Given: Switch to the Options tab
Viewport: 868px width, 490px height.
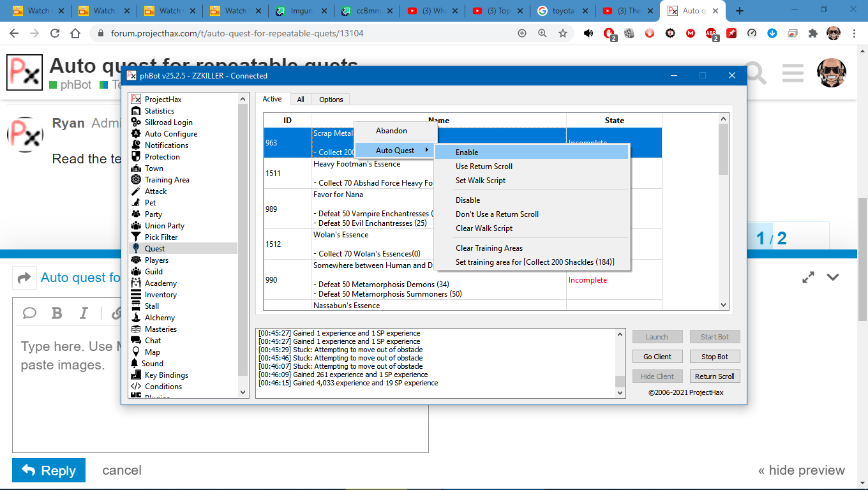Looking at the screenshot, I should pos(331,100).
